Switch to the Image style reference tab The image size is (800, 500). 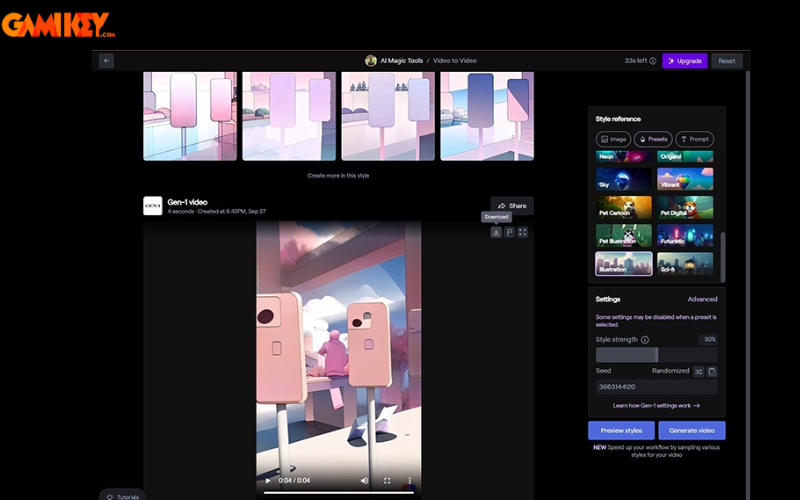point(614,139)
